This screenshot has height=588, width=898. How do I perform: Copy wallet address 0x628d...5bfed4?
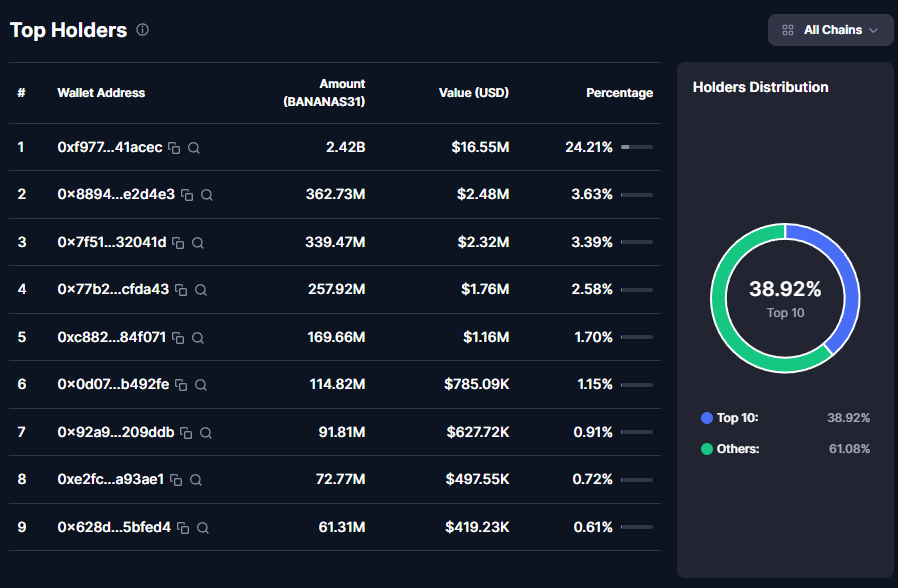coord(183,528)
